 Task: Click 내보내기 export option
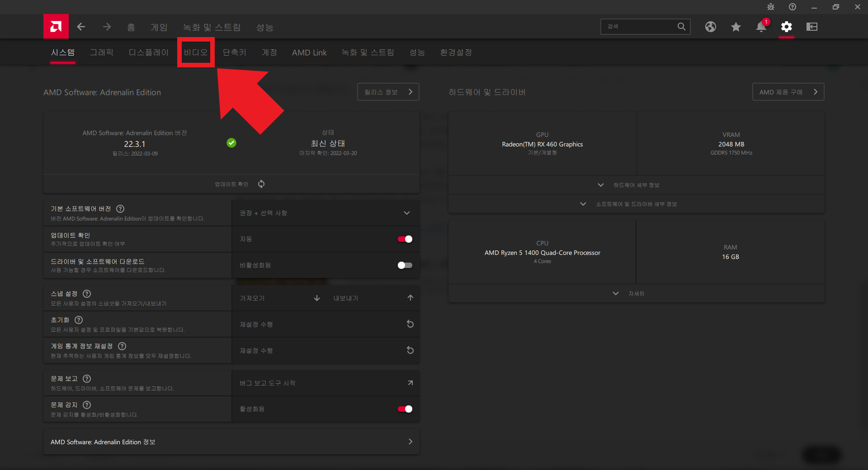coord(346,298)
